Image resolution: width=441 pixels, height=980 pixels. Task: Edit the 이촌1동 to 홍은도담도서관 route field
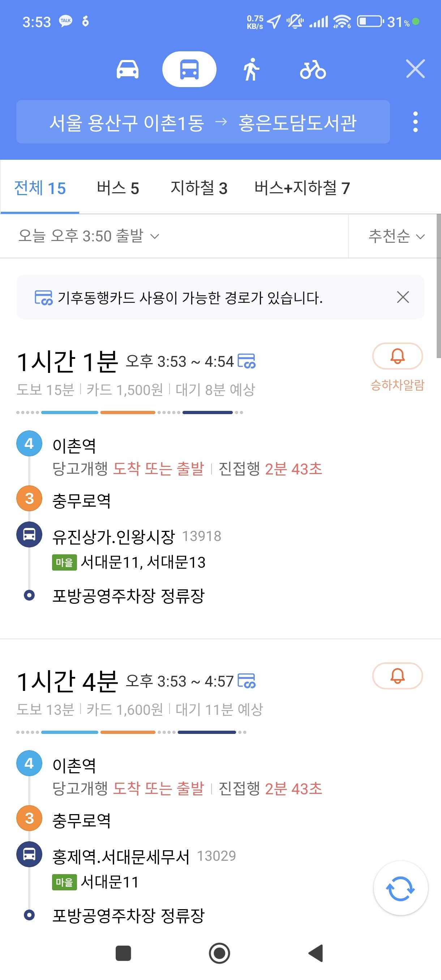[x=203, y=122]
